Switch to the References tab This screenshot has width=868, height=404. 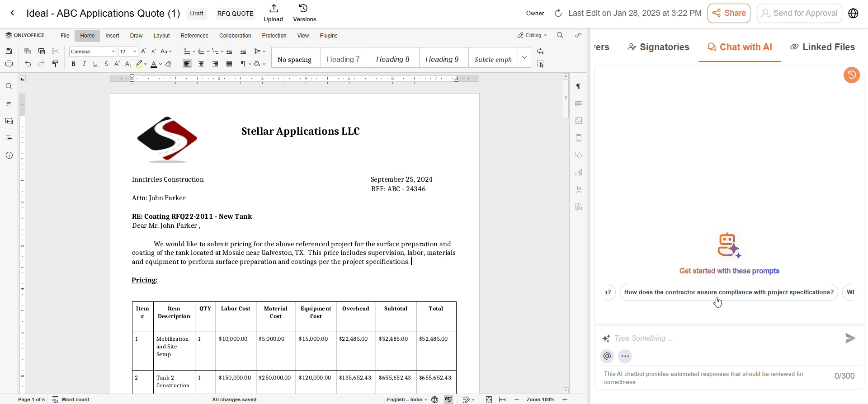tap(194, 36)
